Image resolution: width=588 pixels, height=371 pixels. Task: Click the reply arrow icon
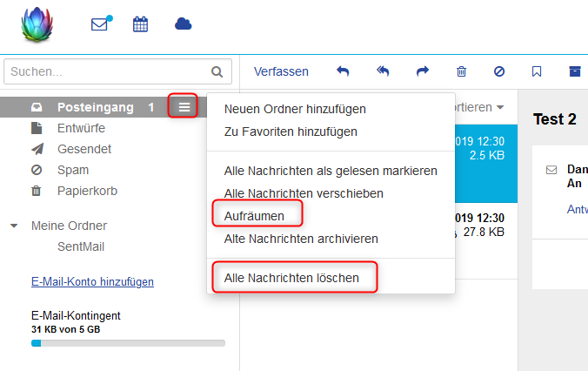[343, 71]
